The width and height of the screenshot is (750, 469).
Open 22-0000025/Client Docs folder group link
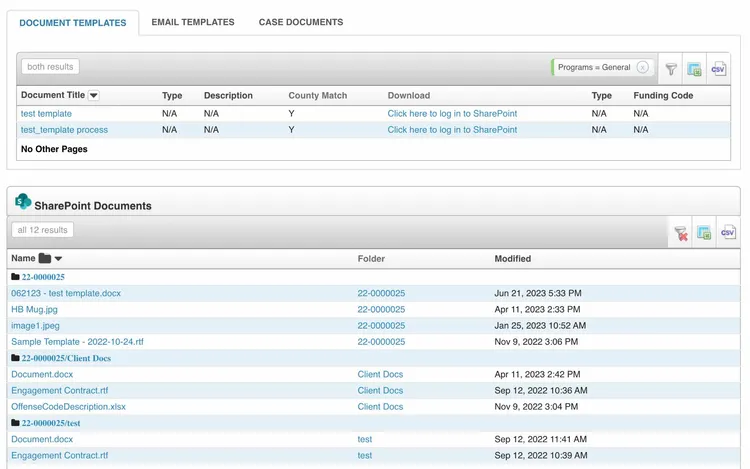tap(66, 359)
